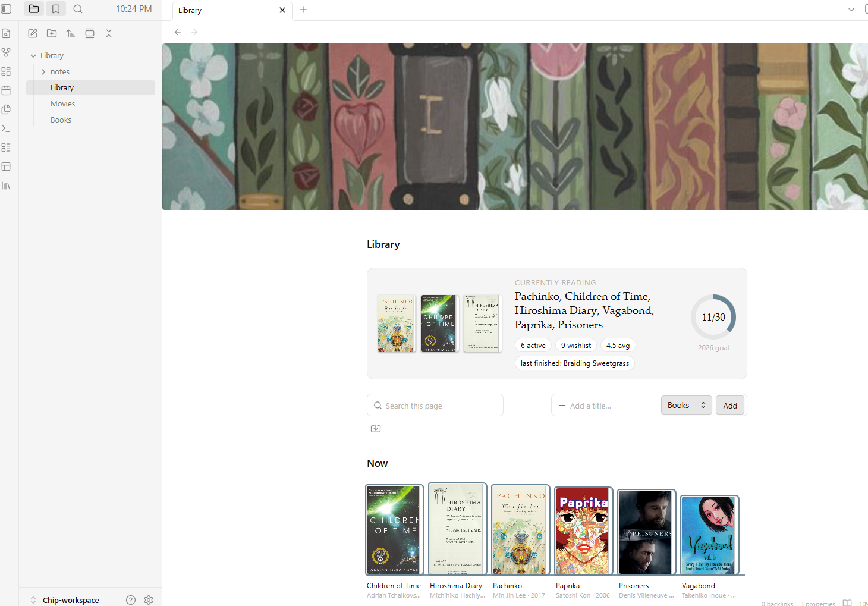Create a new note icon
This screenshot has width=868, height=606.
[33, 33]
